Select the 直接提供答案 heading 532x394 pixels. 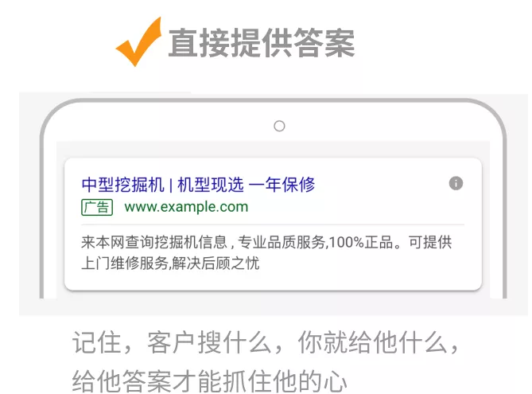262,43
